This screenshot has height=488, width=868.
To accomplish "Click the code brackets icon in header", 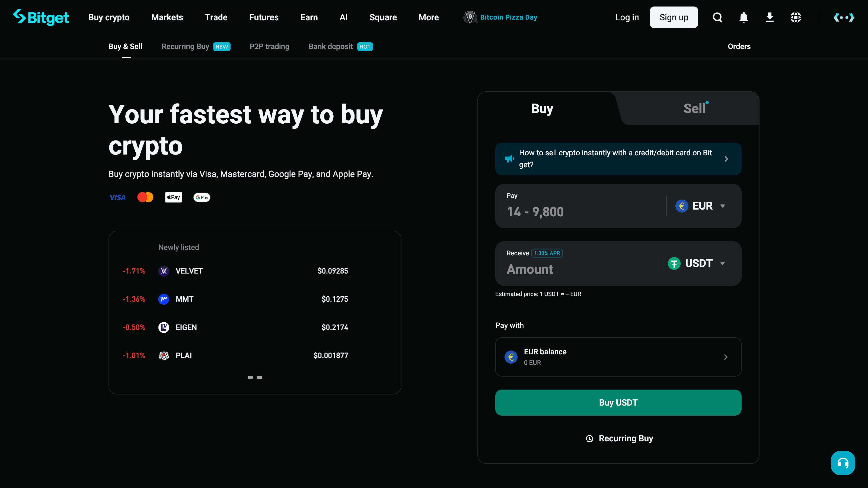I will (844, 17).
